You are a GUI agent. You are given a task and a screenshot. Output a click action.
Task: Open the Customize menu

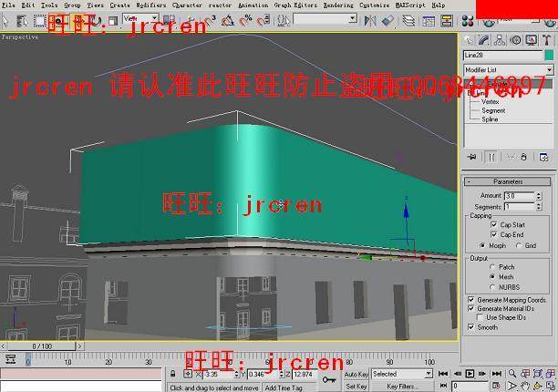[x=375, y=5]
